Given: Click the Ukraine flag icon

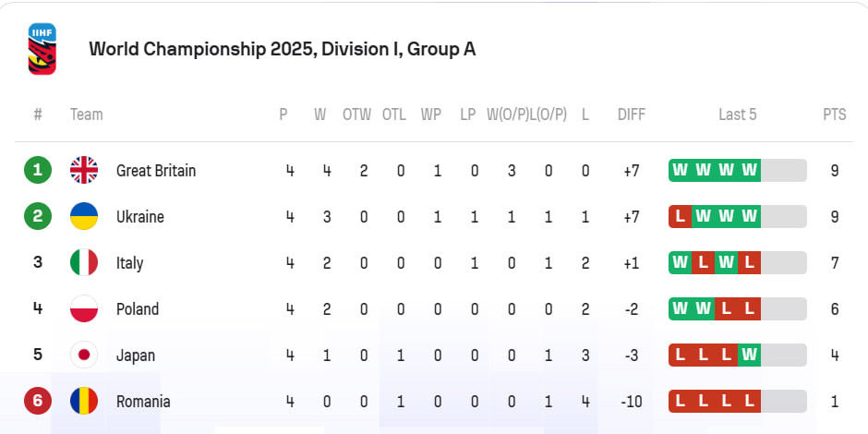Looking at the screenshot, I should 84,216.
